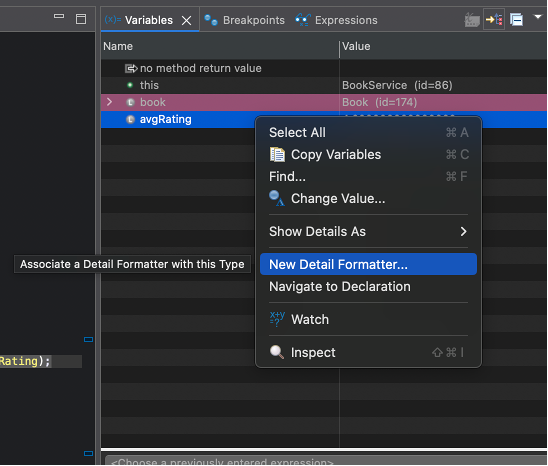Image resolution: width=548 pixels, height=466 pixels.
Task: Click the Watch expression icon
Action: pos(277,319)
